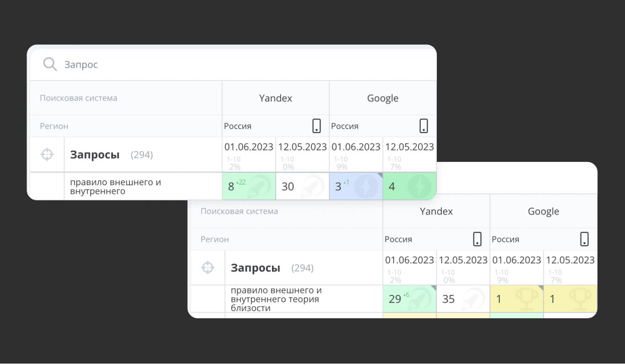This screenshot has height=364, width=625.
Task: Click the 1-10 9% stat in upper card
Action: pos(341,163)
